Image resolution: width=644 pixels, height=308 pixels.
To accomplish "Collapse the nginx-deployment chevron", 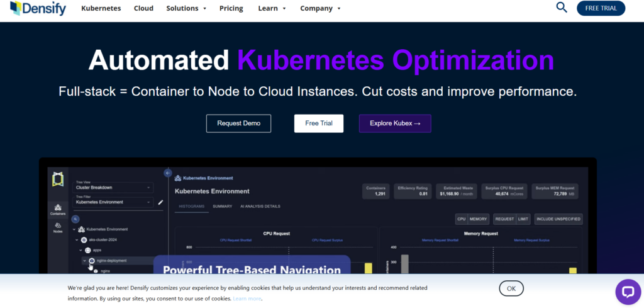I will point(85,261).
